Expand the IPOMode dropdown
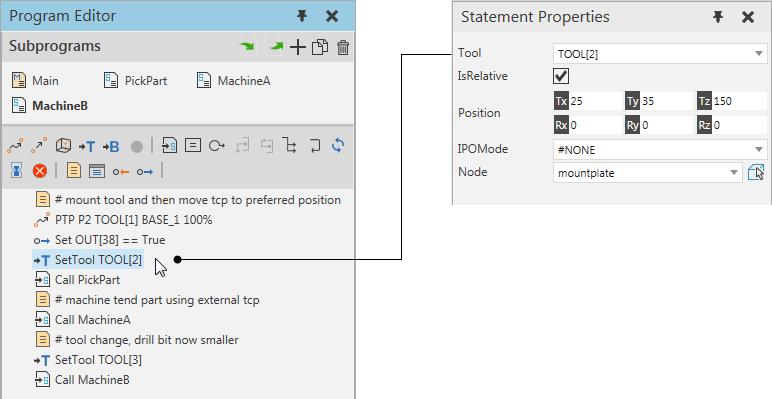772x399 pixels. coord(660,149)
